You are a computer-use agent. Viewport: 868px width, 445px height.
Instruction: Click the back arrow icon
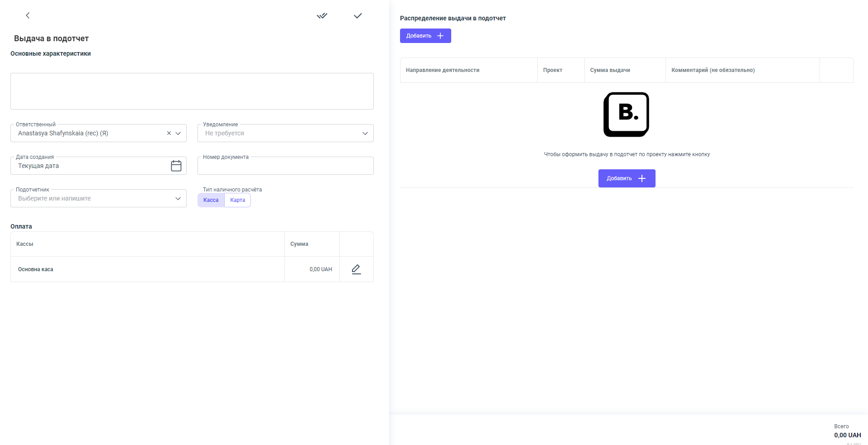click(28, 15)
